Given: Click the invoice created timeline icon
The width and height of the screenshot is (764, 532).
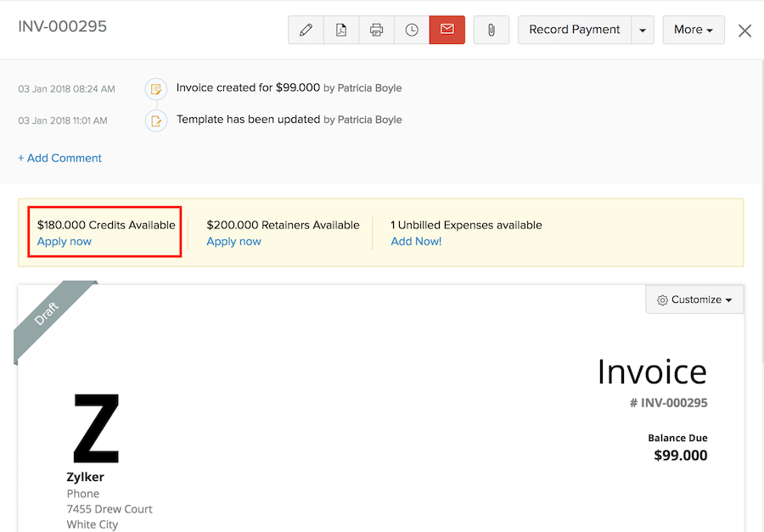Looking at the screenshot, I should tap(155, 88).
